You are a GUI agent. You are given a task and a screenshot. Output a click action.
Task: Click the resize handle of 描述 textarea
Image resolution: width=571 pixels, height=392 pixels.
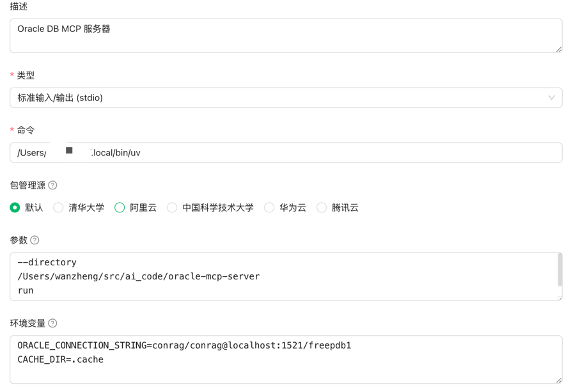coord(558,49)
